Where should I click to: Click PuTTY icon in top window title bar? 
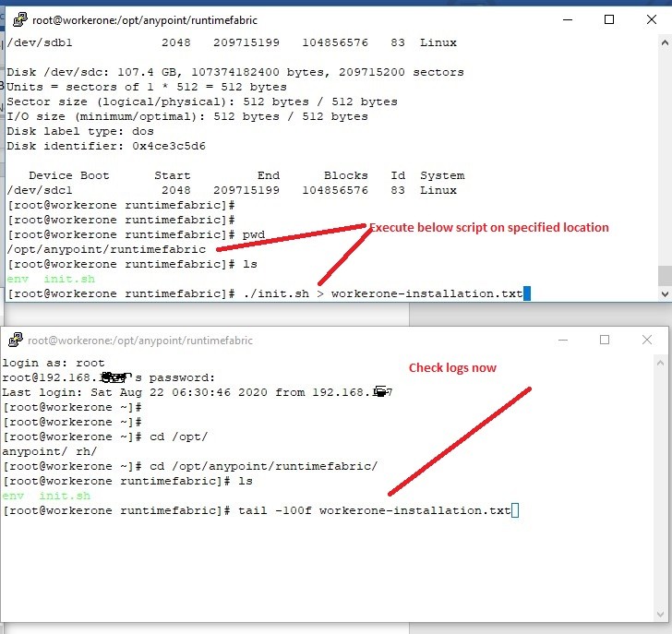(19, 19)
